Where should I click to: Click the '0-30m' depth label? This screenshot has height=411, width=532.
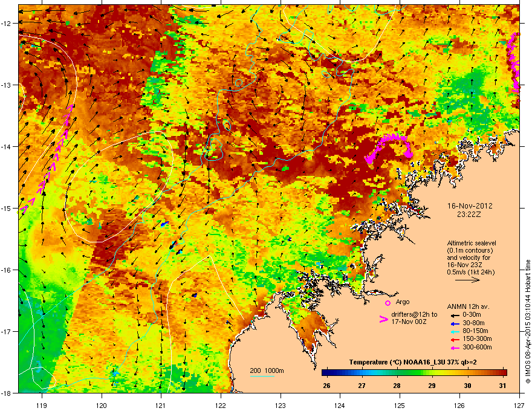pyautogui.click(x=472, y=315)
